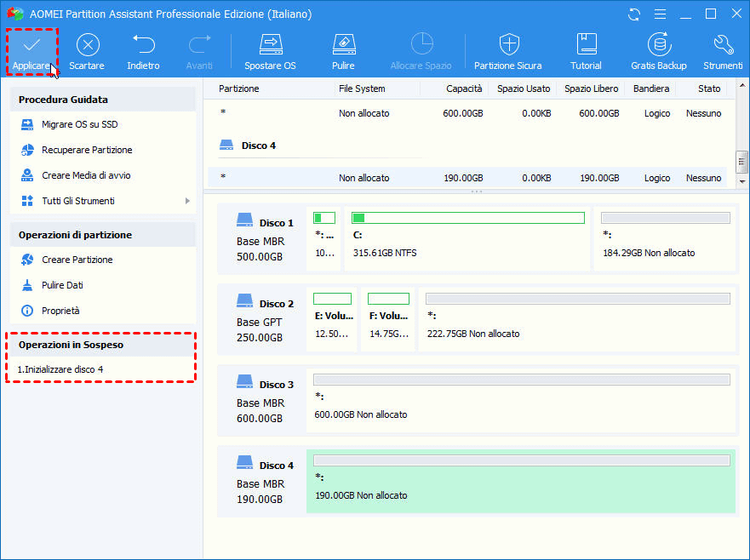Select the 190.00GB unallocated Disco 4 block
The width and height of the screenshot is (750, 560).
click(x=520, y=482)
